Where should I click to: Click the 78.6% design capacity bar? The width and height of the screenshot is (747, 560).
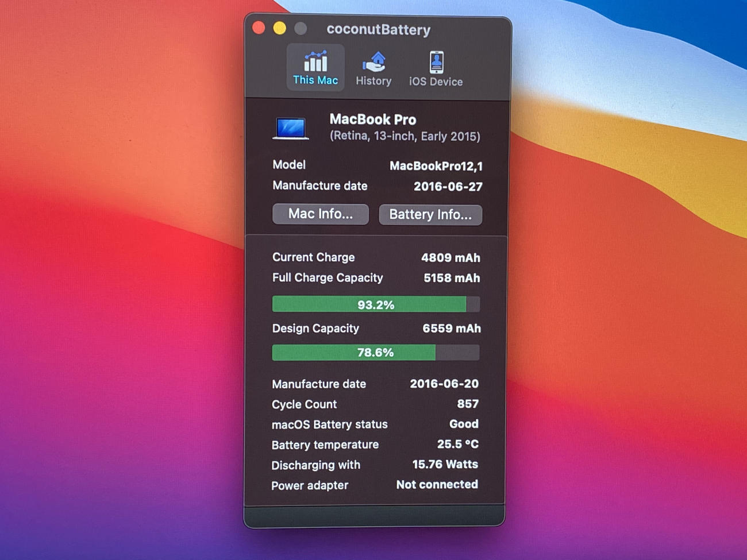click(x=376, y=352)
